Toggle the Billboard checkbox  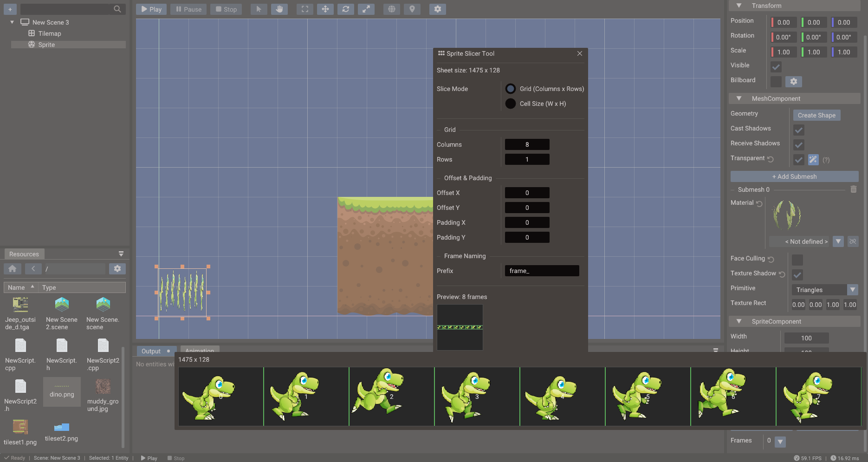pyautogui.click(x=776, y=82)
